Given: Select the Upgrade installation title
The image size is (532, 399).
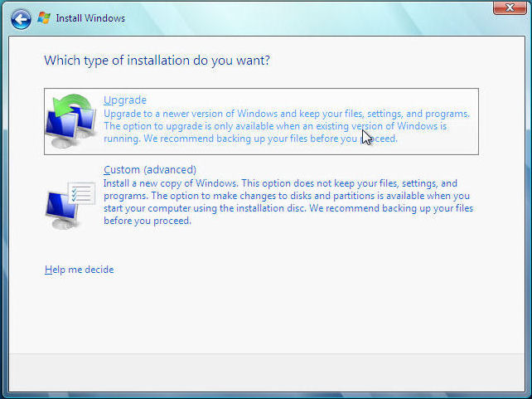Looking at the screenshot, I should pyautogui.click(x=124, y=100).
